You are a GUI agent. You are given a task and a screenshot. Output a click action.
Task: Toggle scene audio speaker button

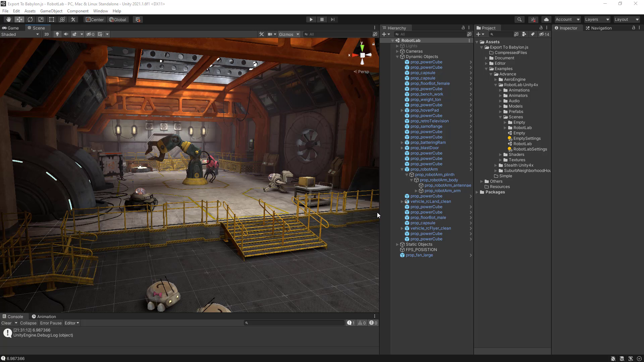point(66,34)
